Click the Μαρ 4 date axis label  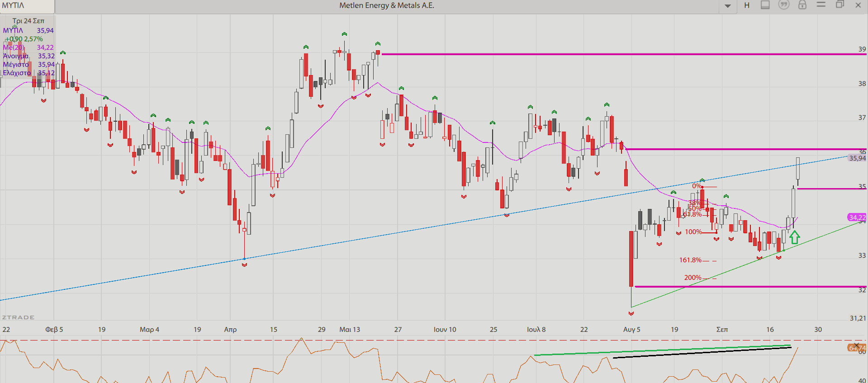149,330
